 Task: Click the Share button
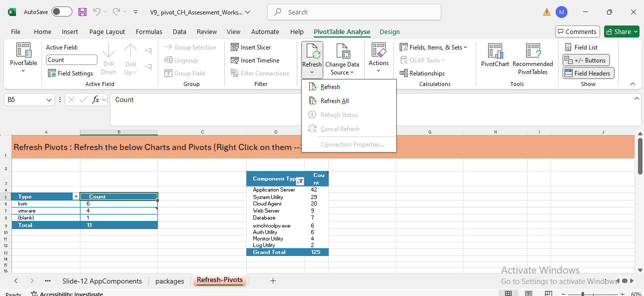tap(621, 31)
